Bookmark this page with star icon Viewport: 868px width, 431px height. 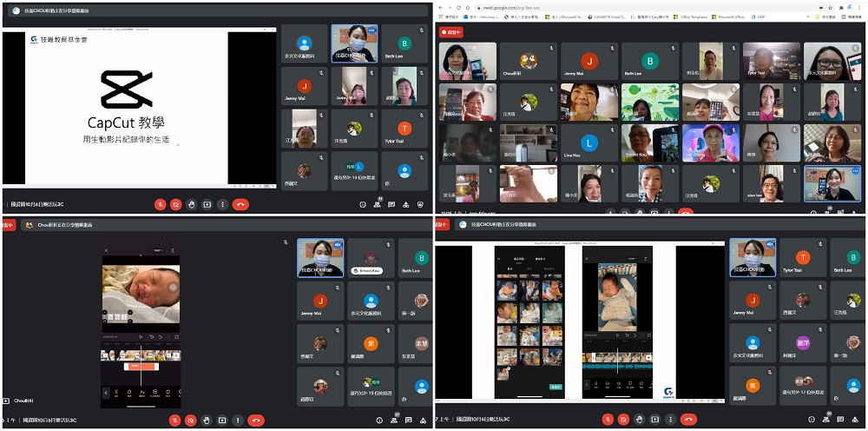(831, 8)
